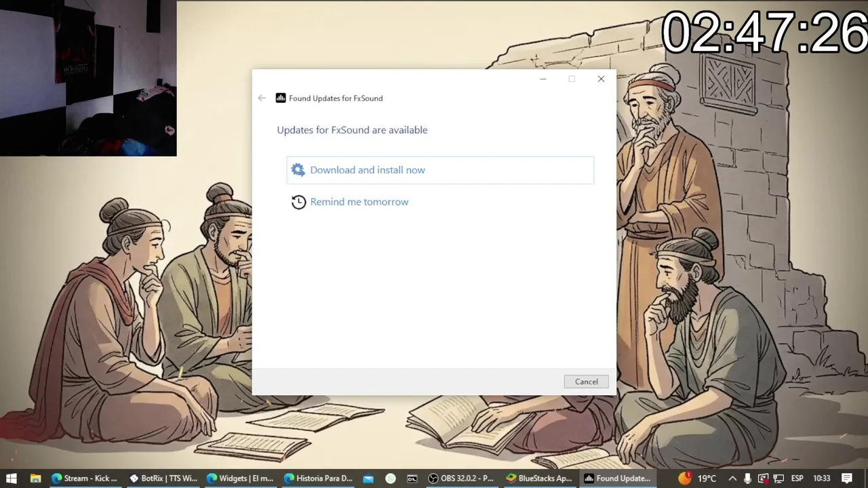868x488 pixels.
Task: Close the FxSound updater dialog
Action: [601, 79]
